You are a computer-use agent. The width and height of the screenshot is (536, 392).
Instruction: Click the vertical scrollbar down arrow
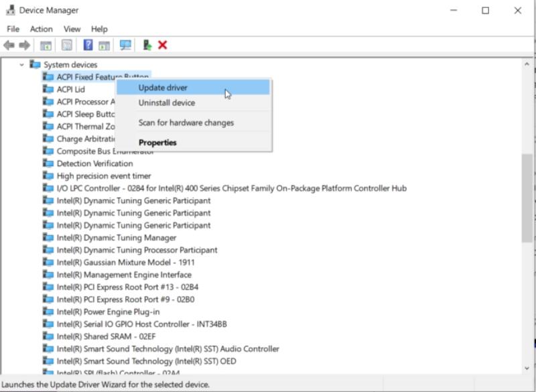click(527, 368)
